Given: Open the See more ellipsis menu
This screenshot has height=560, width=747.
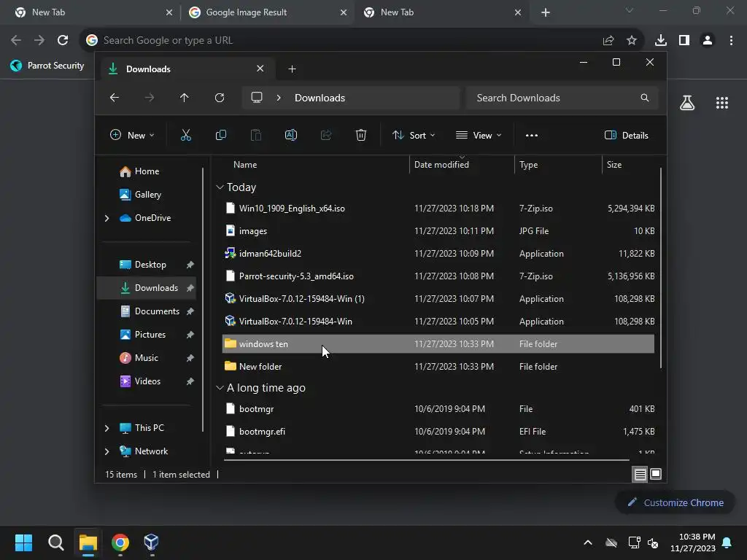Looking at the screenshot, I should click(532, 135).
